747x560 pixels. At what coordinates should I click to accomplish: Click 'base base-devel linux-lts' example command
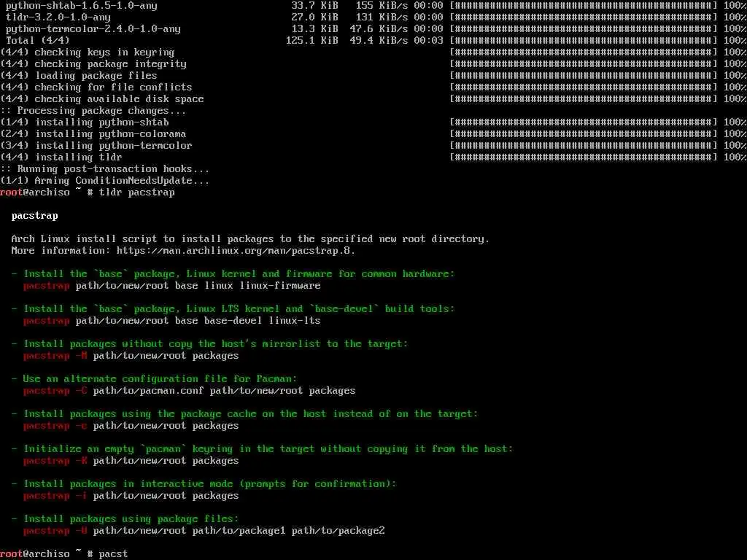[x=248, y=321]
